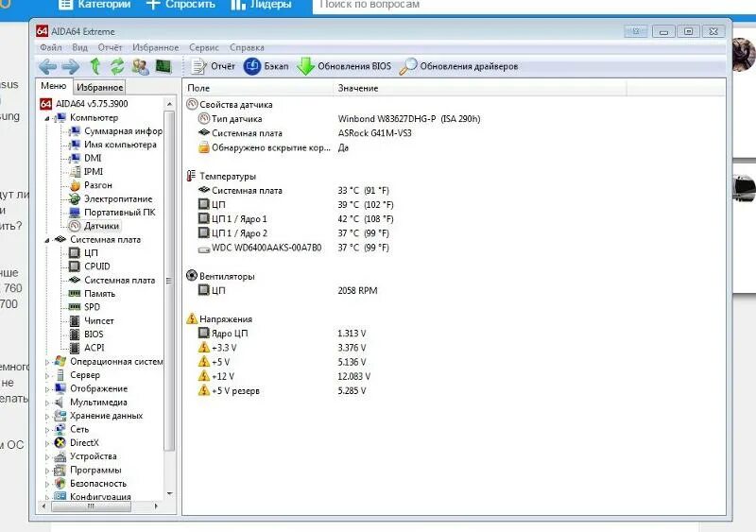Click Обновления BIOS toolbar button
This screenshot has height=532, width=756.
(344, 66)
